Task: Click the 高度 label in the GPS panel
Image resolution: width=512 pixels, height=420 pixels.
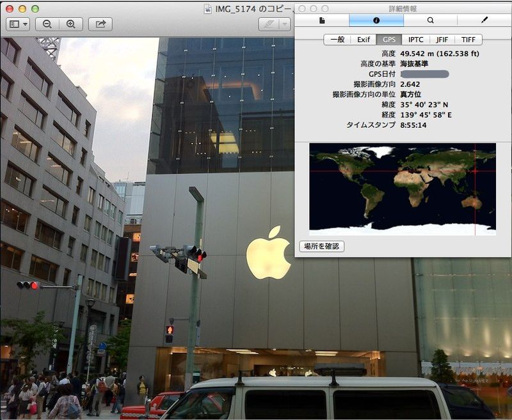Action: (x=388, y=54)
